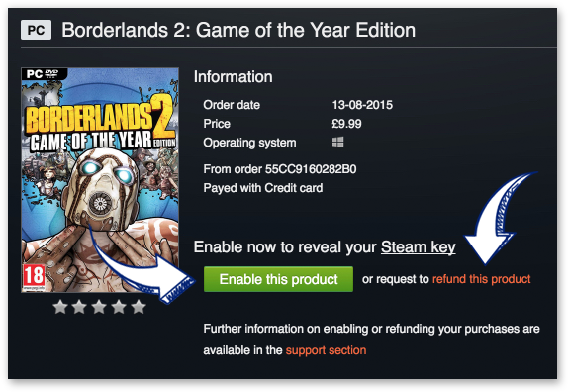Open the Borderlands 2 cover art thumbnail
The image size is (568, 392).
[x=100, y=180]
